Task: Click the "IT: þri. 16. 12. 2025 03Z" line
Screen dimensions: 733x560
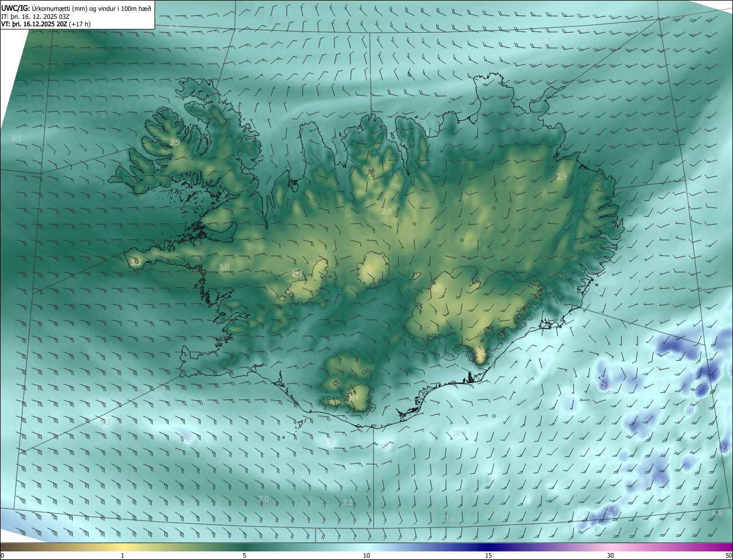Action: click(36, 16)
